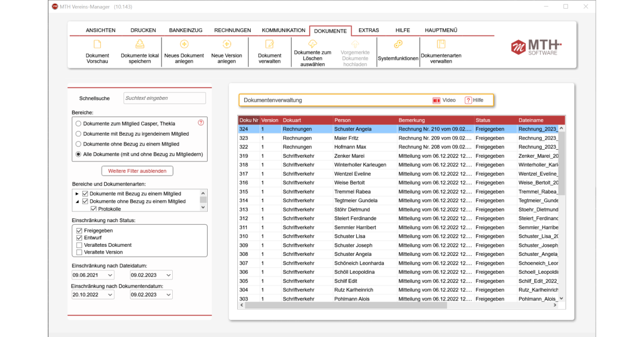Switch to the ANSICHTEN tab

pos(100,31)
